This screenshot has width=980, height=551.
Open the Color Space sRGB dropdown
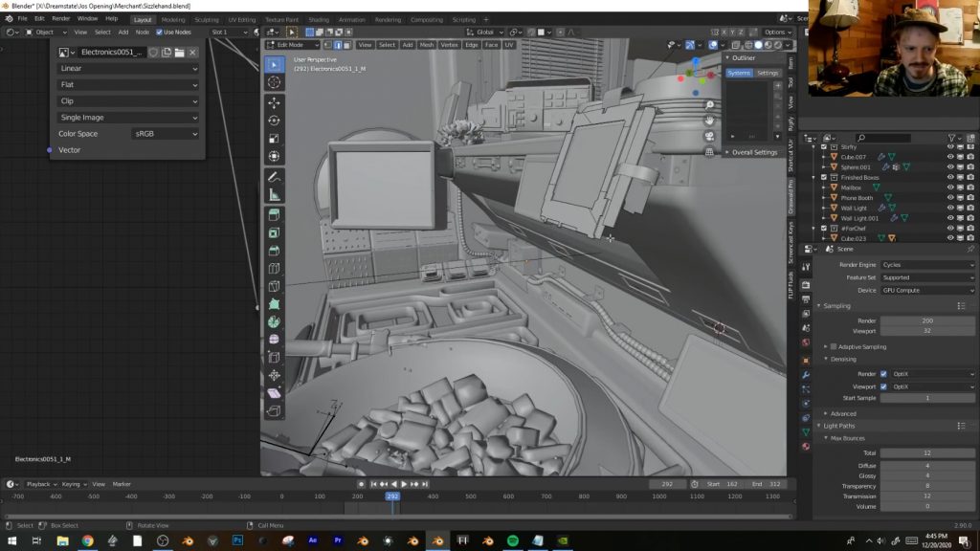[165, 134]
